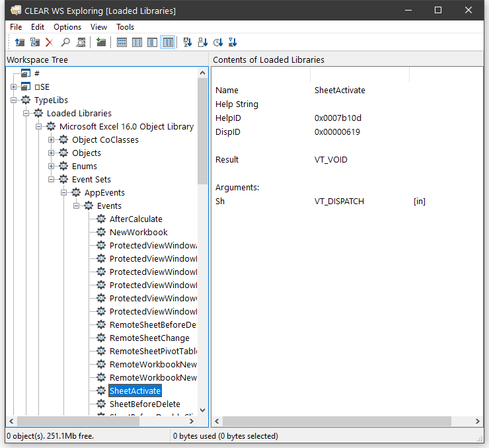Switch to large icons view
This screenshot has height=448, width=489.
click(x=122, y=42)
